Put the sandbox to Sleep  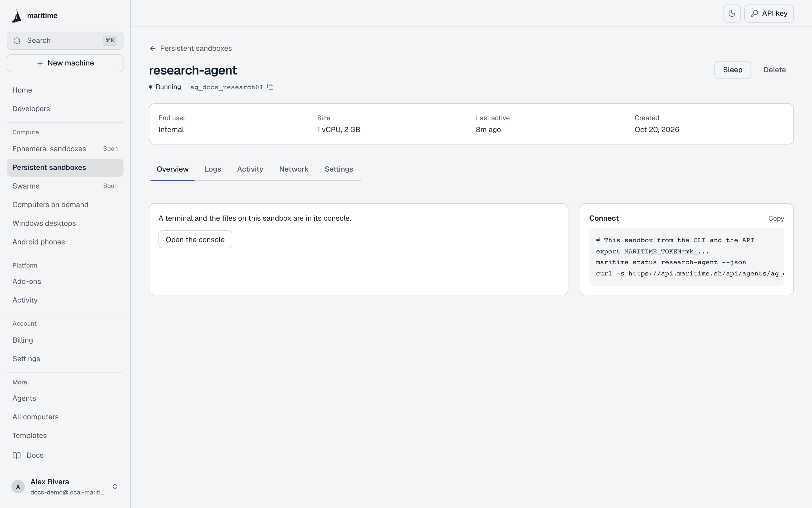(x=732, y=70)
